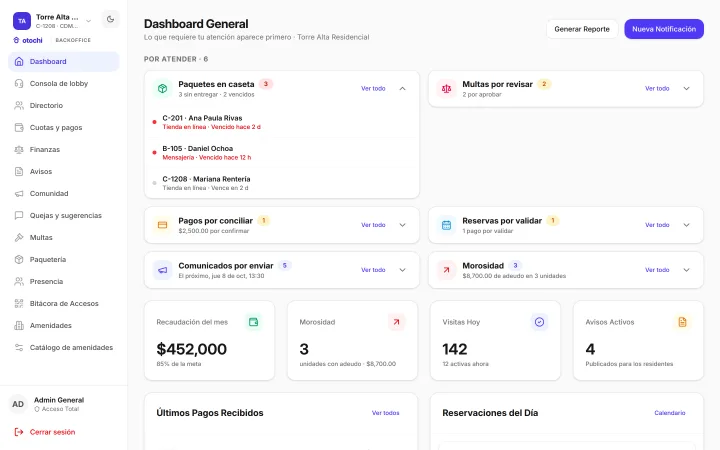Navigate to Cuotas y pagos

64,128
